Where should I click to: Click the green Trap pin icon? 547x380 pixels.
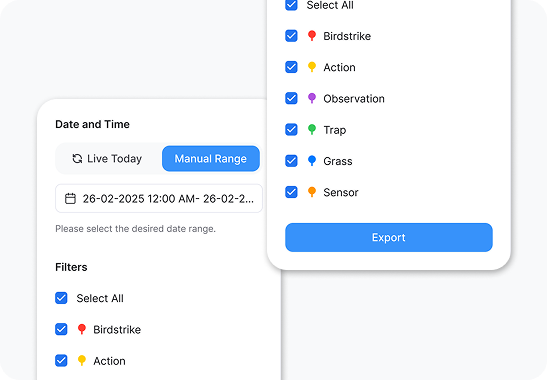click(312, 129)
